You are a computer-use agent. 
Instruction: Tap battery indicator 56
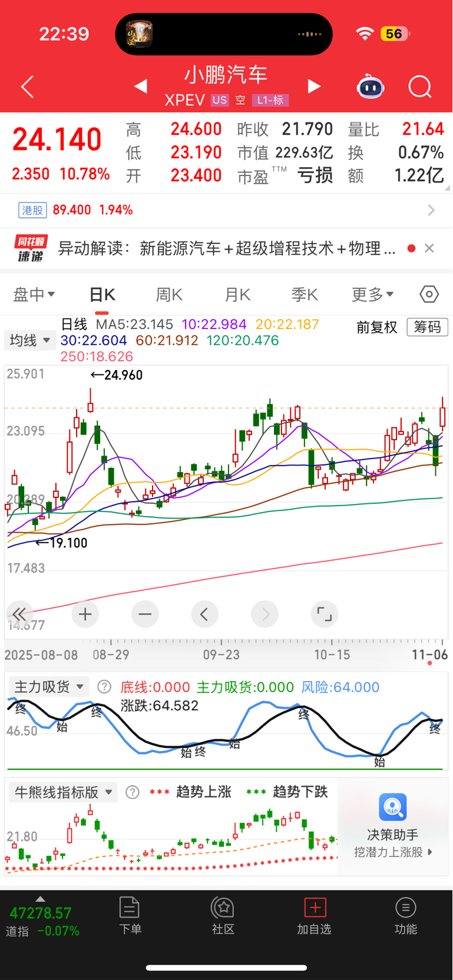click(394, 34)
